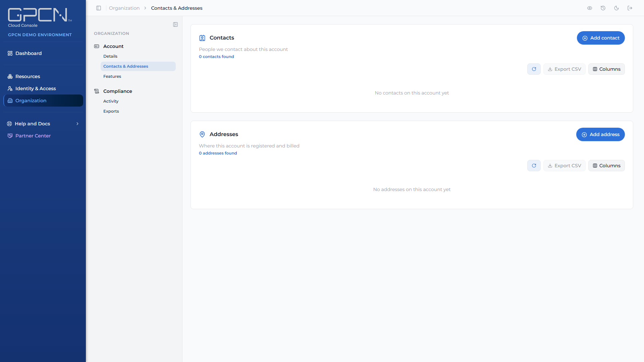Collapse the Organization submenu panel icon
Screen dimensions: 644x362
point(175,24)
